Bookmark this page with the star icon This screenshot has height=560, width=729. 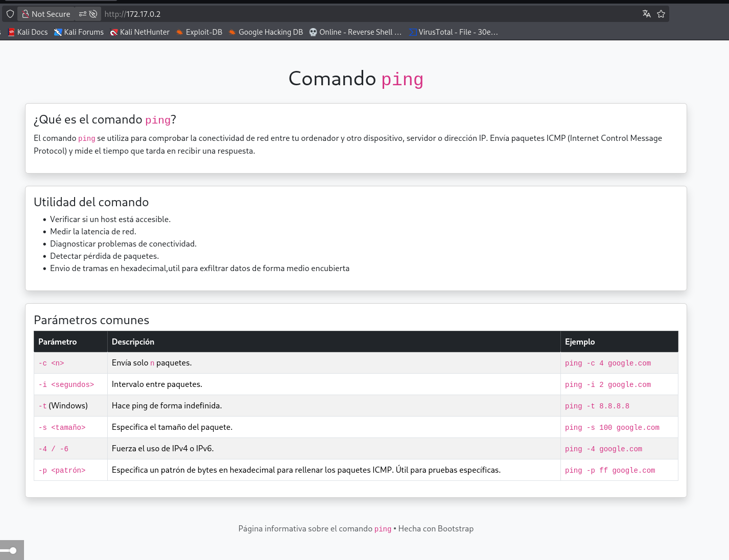(661, 14)
